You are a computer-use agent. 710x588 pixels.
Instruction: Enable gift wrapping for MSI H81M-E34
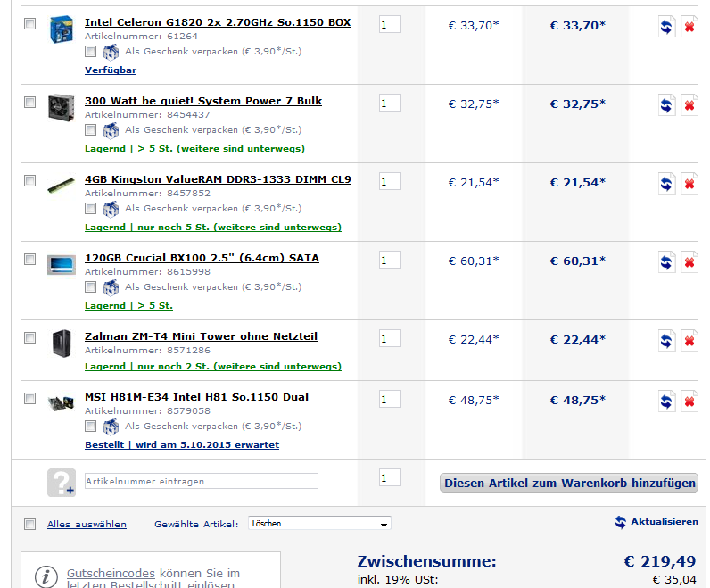91,427
